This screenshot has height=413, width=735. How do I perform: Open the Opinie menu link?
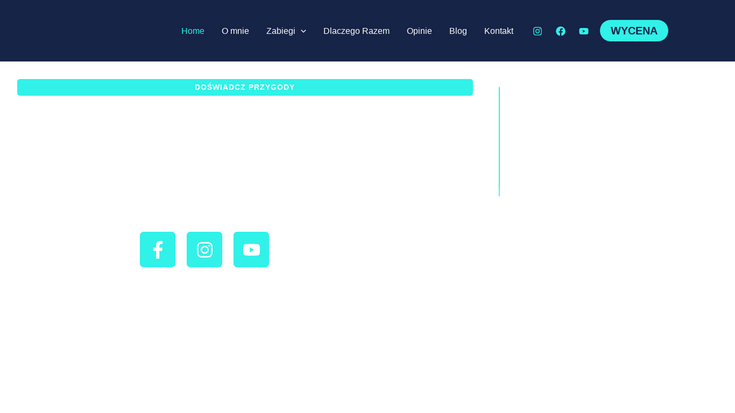point(419,31)
